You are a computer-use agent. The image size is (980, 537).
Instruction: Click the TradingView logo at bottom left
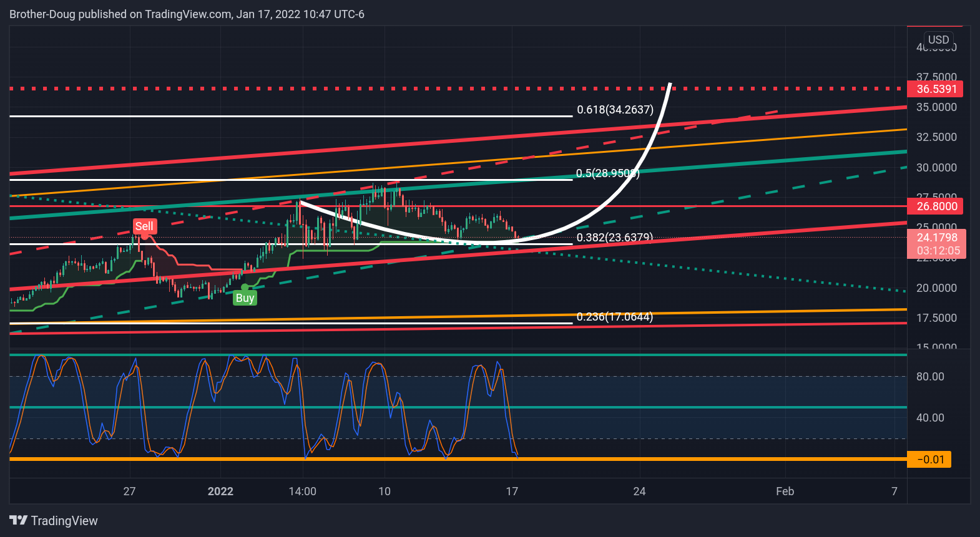tap(54, 521)
